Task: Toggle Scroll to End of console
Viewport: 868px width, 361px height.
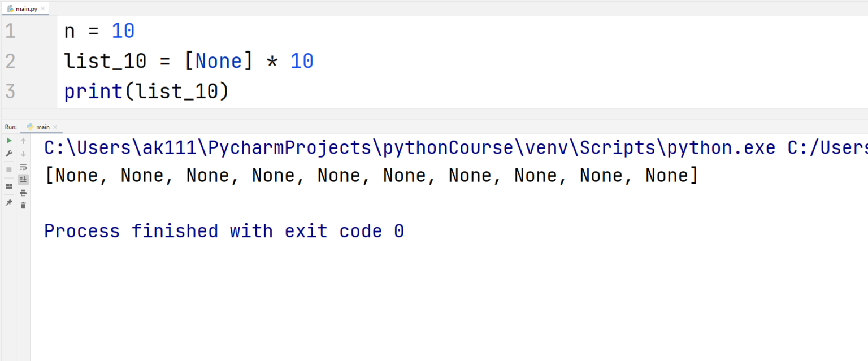Action: click(x=23, y=180)
